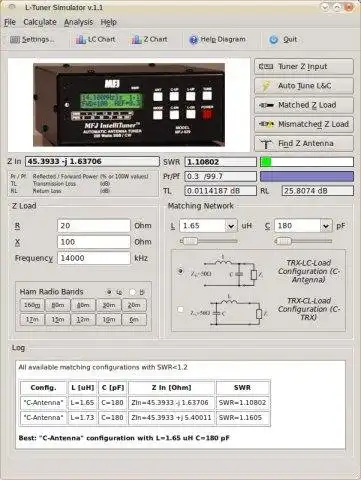The width and height of the screenshot is (361, 480).
Task: Click the 'Z In [Ohm]' column header
Action: [x=171, y=388]
